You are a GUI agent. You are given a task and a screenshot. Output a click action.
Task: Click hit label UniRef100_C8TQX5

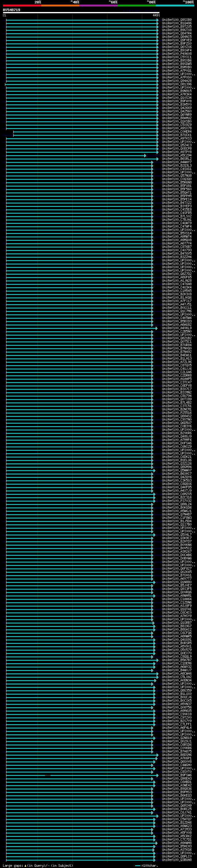point(177,365)
